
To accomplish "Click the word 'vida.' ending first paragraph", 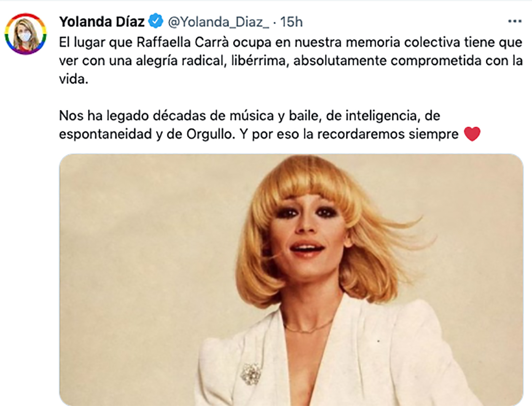I will point(74,79).
